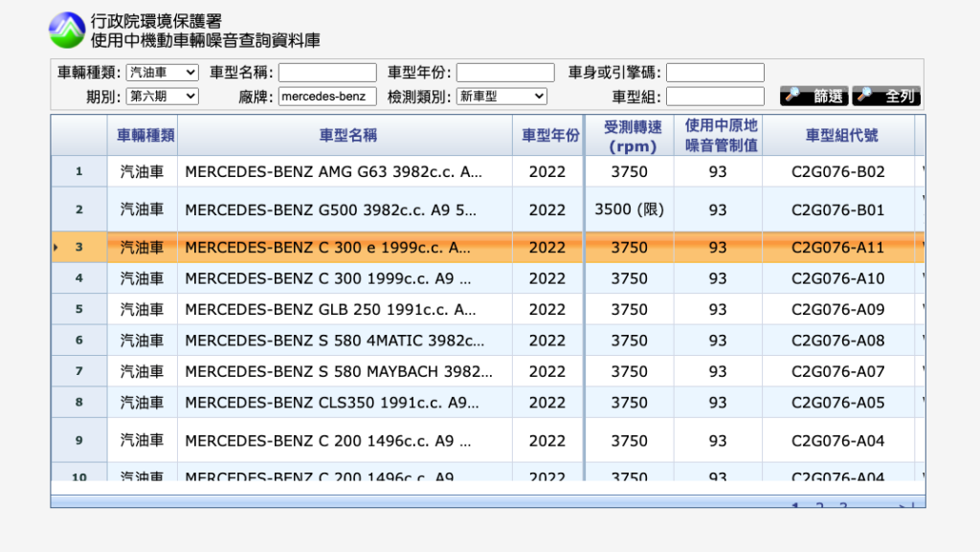Click row number 7 cell
This screenshot has height=552, width=980.
pos(79,371)
